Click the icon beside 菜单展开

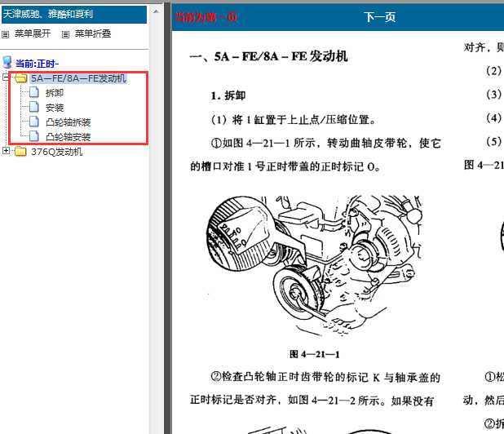(x=5, y=34)
